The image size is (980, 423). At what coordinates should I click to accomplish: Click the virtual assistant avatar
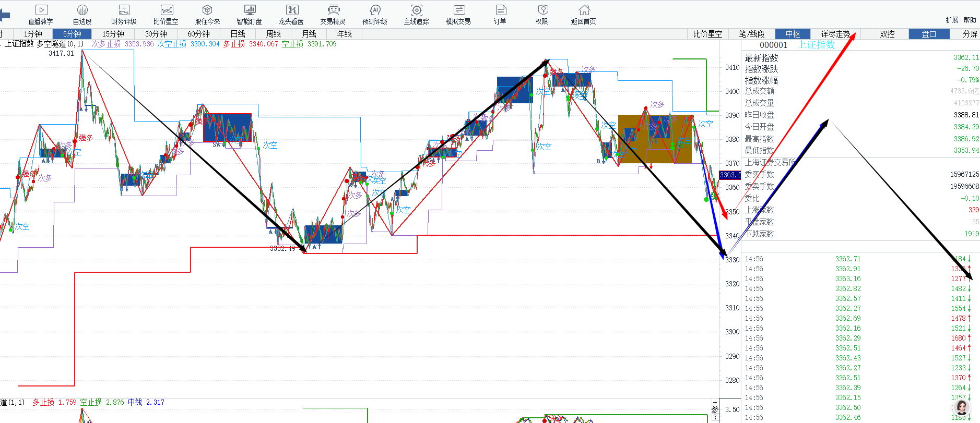coord(961,407)
